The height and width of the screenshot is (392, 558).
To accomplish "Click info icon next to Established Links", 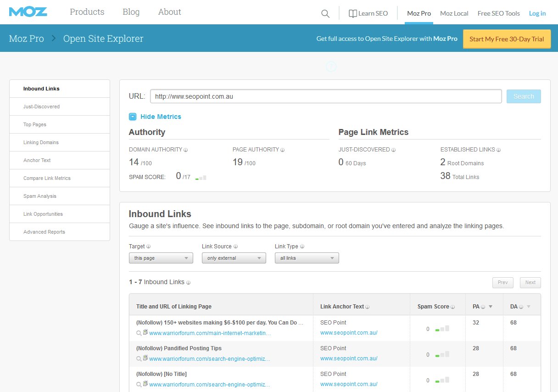I will (x=499, y=150).
